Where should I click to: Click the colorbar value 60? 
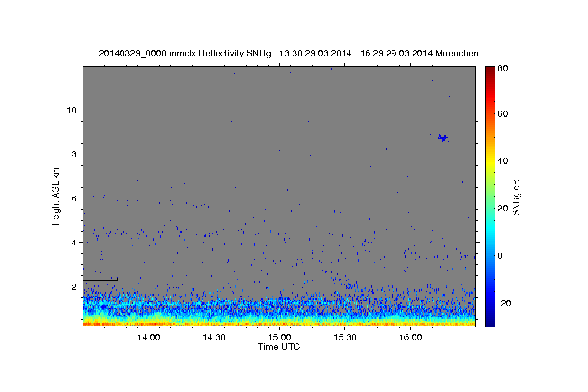click(x=502, y=114)
